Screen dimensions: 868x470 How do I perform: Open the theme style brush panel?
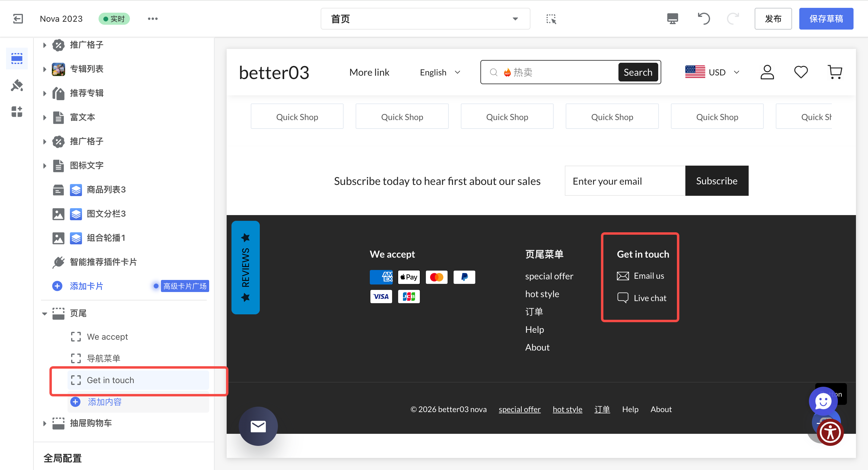17,85
